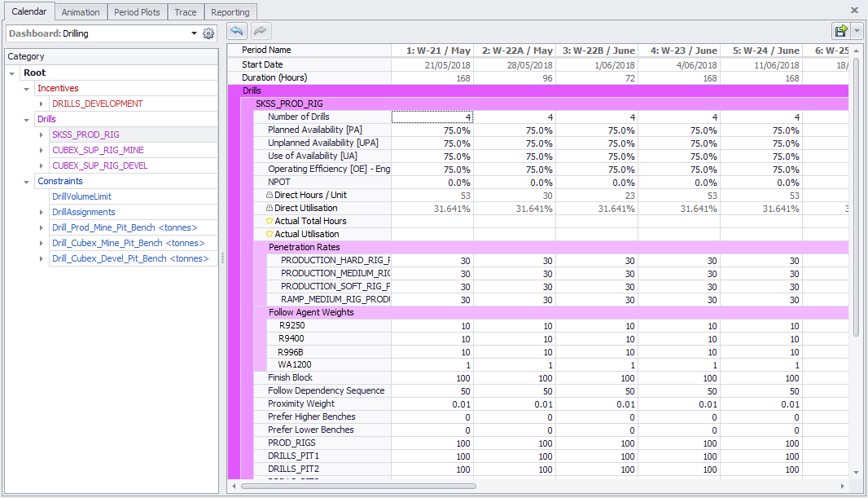Click the lock icon beside Direct Hours / Unit
This screenshot has height=498, width=868.
(x=270, y=196)
